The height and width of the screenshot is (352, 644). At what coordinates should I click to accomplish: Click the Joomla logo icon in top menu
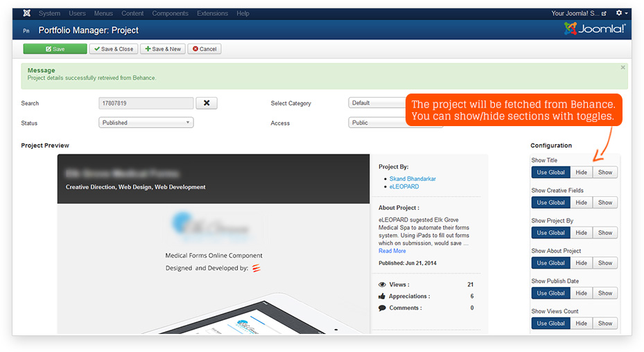click(26, 13)
